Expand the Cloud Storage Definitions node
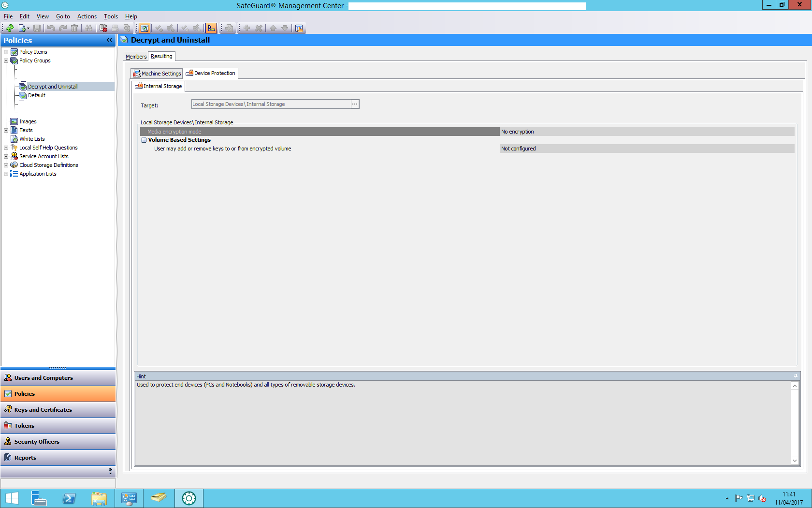Image resolution: width=812 pixels, height=508 pixels. (6, 165)
